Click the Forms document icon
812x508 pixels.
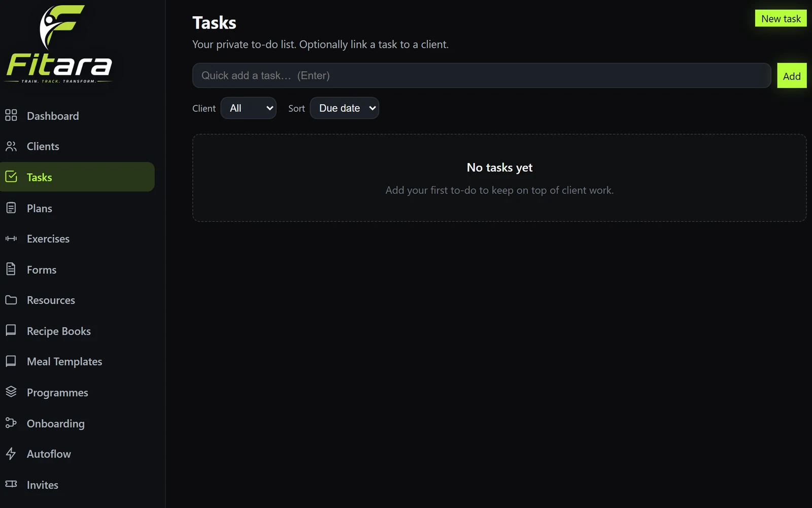click(11, 269)
